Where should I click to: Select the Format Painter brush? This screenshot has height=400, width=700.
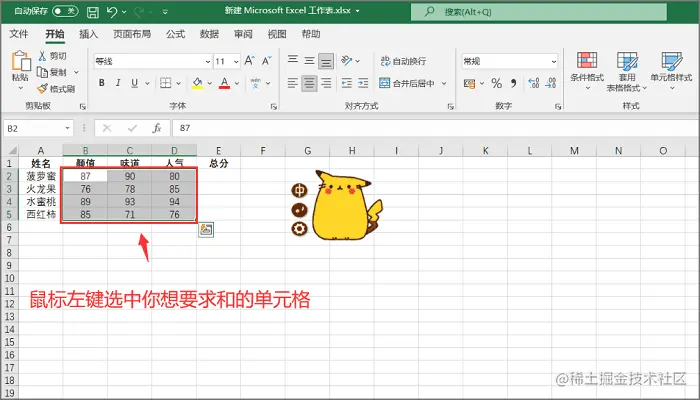pyautogui.click(x=56, y=89)
